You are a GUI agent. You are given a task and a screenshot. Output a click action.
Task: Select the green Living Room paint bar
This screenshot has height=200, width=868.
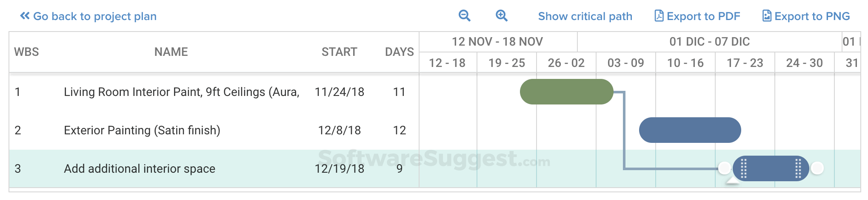point(566,92)
